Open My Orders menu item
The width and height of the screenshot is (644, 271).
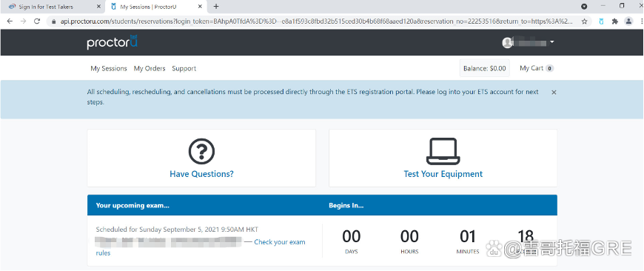tap(150, 69)
